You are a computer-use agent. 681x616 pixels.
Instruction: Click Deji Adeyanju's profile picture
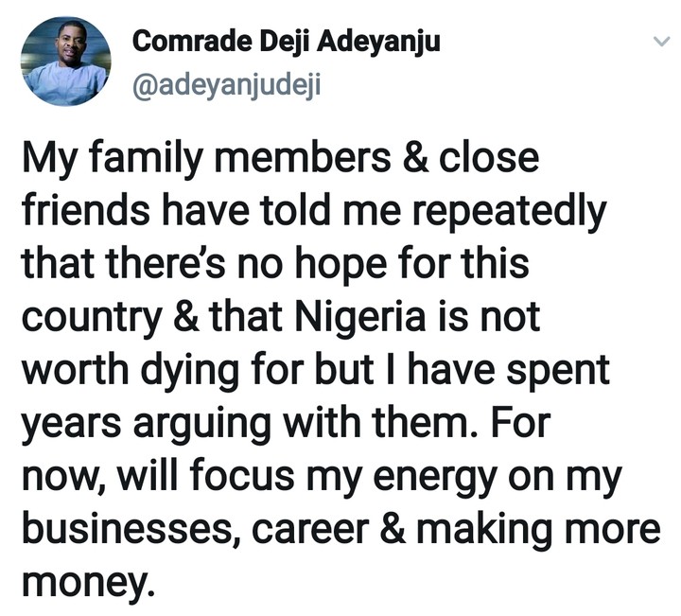click(x=65, y=60)
